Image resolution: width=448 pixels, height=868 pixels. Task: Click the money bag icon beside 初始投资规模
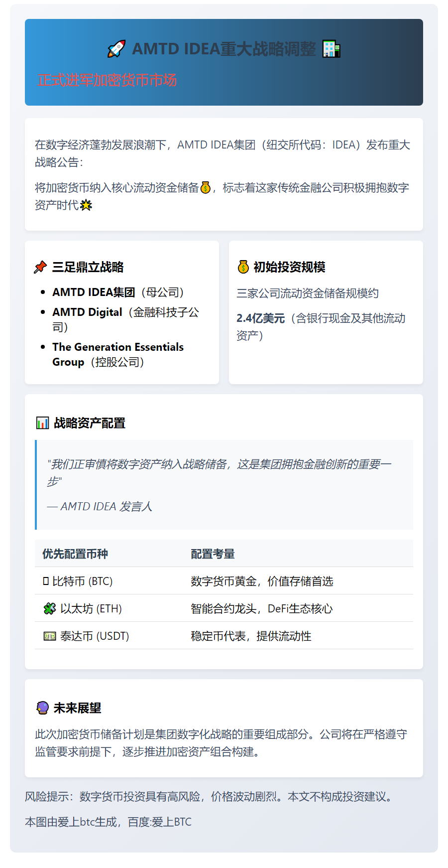[243, 268]
